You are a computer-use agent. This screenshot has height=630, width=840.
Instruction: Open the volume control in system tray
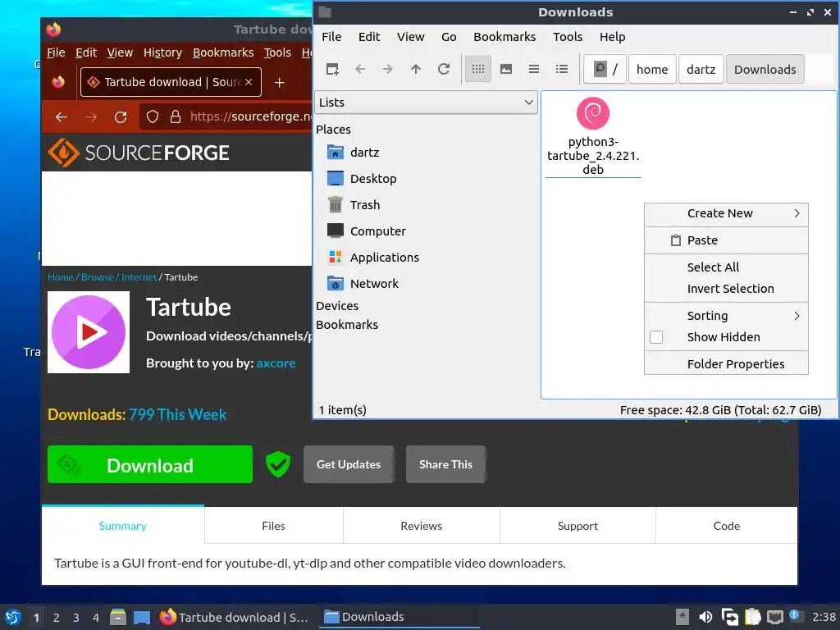pos(705,617)
